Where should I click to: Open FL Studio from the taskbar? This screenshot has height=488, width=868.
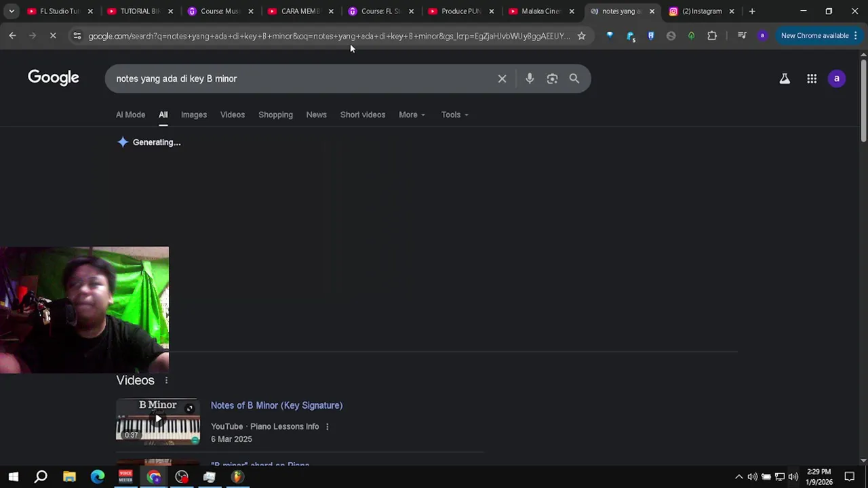point(237,476)
